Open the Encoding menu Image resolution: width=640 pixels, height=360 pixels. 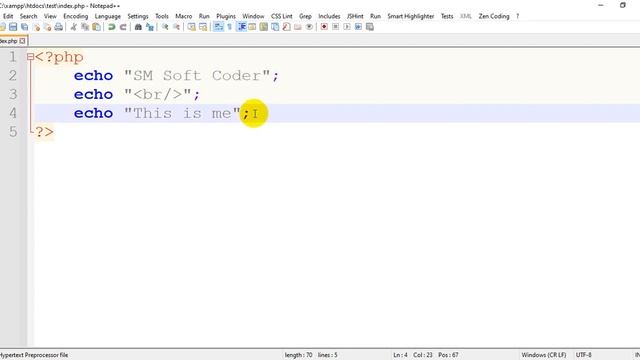[x=76, y=16]
